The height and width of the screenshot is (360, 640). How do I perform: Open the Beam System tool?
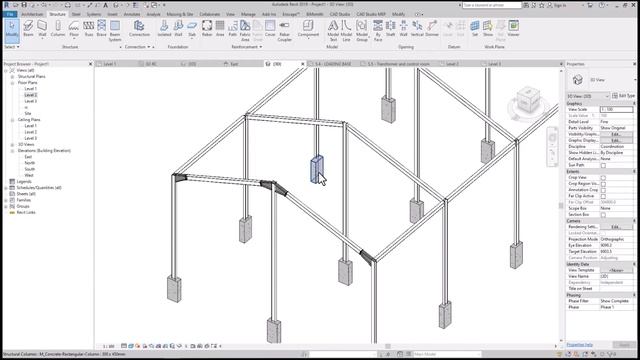coord(115,31)
